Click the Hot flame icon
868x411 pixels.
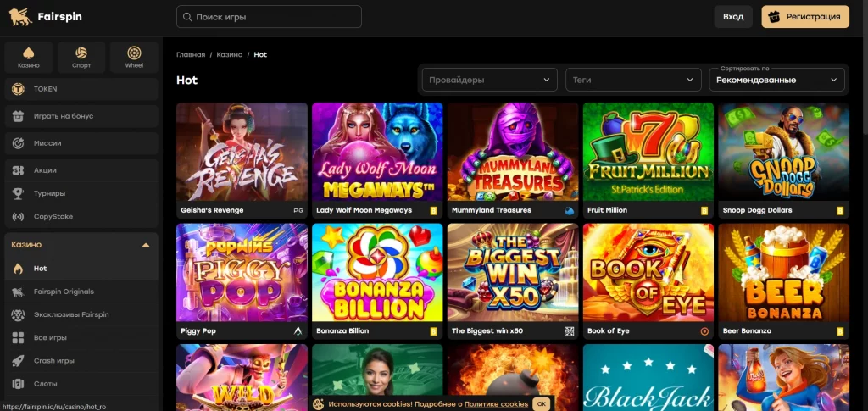[x=19, y=269]
